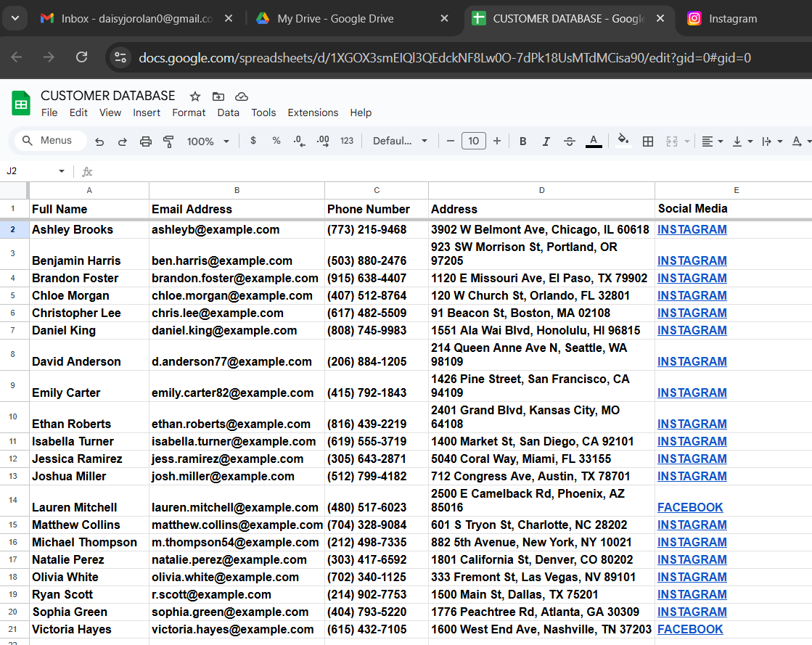Click the address bar URL

(444, 57)
